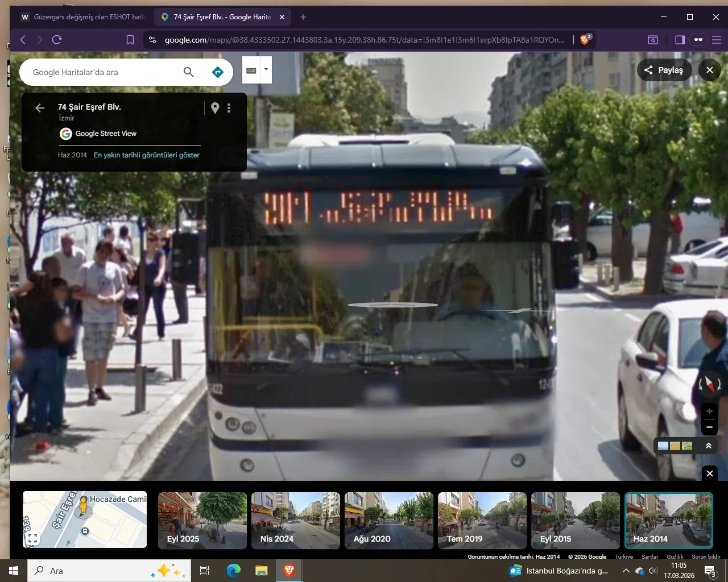Expand the minimap with the fullscreen icon
This screenshot has height=582, width=728.
(x=33, y=538)
